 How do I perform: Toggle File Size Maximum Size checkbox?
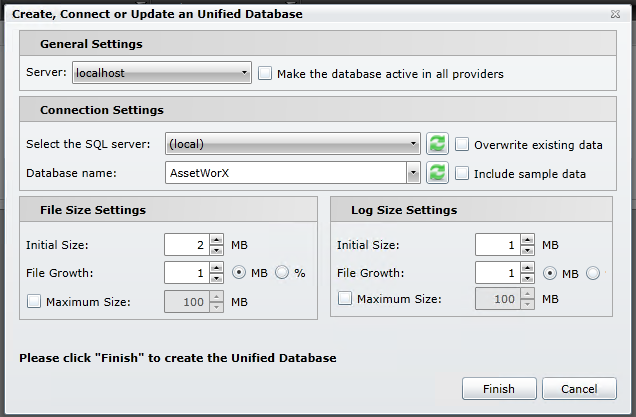(x=33, y=301)
